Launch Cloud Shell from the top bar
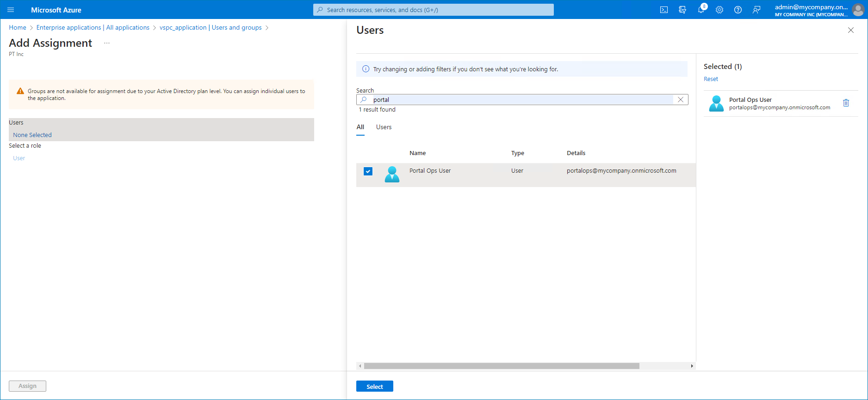The width and height of the screenshot is (868, 400). coord(664,10)
